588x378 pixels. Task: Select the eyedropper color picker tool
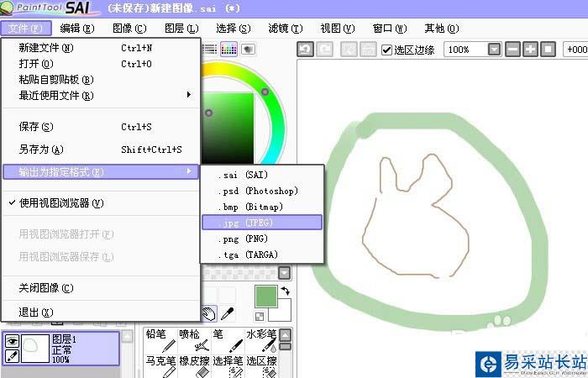click(228, 313)
